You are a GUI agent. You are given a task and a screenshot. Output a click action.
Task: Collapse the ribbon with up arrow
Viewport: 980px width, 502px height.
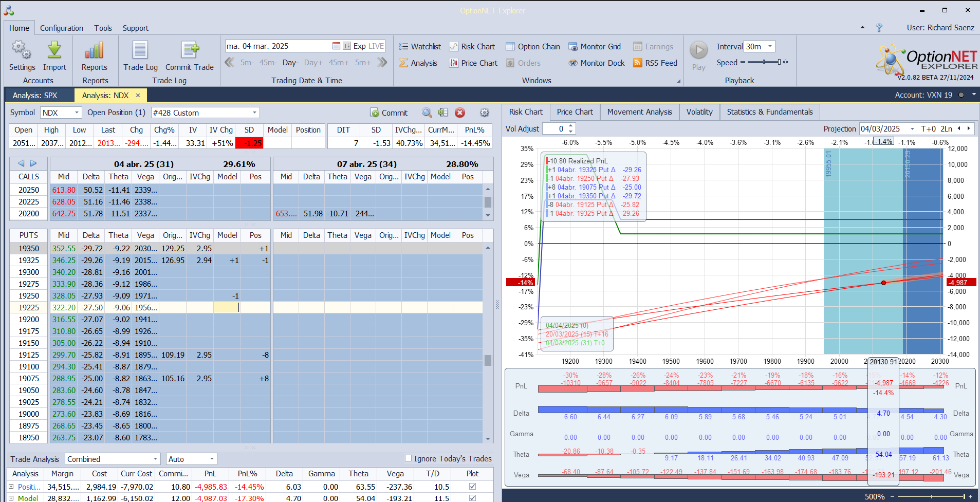(862, 27)
